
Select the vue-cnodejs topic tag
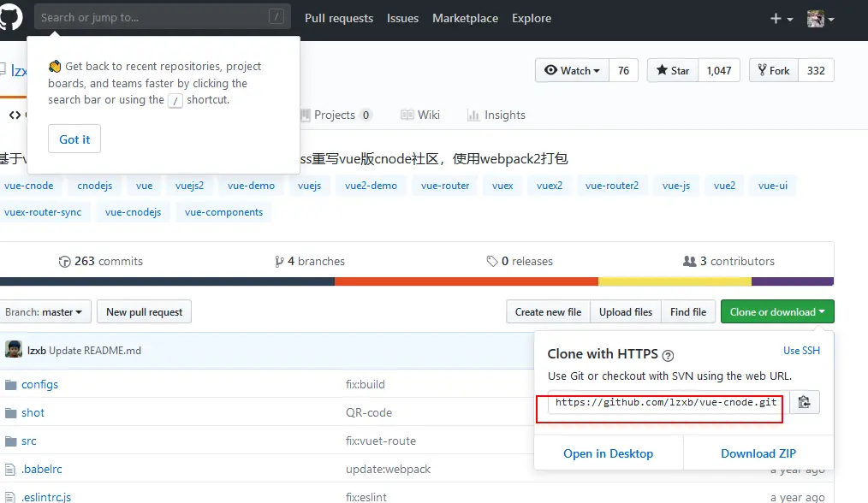[x=133, y=212]
